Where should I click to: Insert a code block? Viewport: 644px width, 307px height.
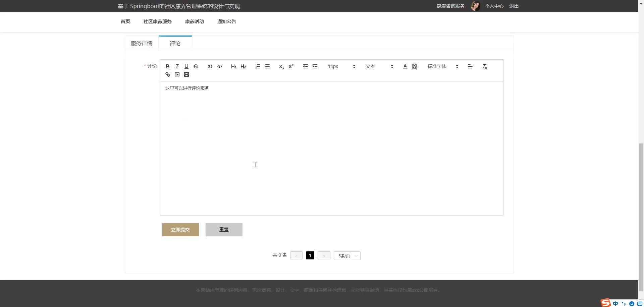[220, 66]
